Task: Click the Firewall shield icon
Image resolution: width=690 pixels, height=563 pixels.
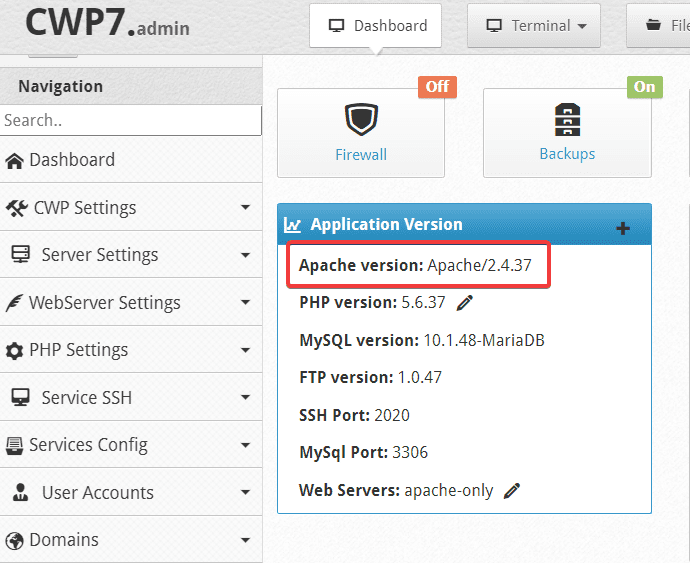Action: tap(360, 120)
